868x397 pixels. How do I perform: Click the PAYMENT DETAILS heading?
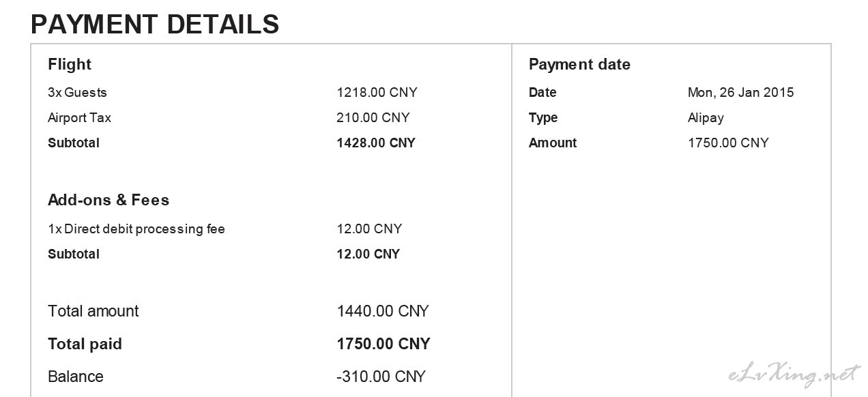click(x=155, y=24)
